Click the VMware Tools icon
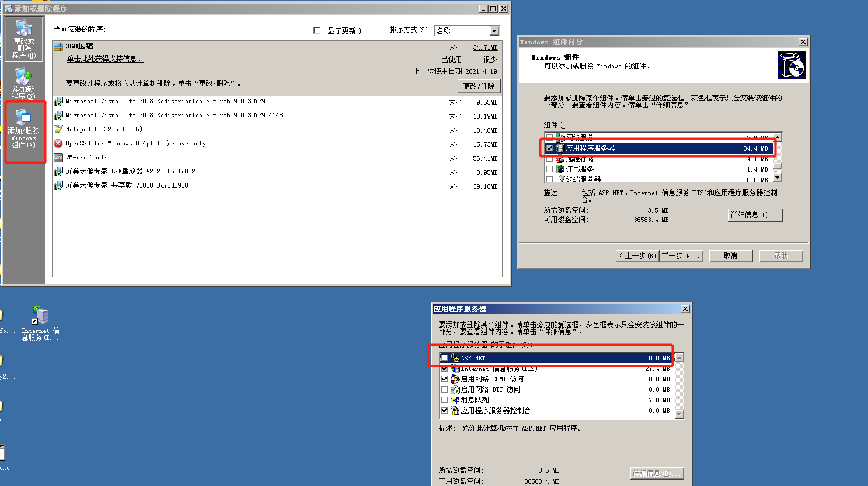Viewport: 868px width, 486px height. 58,158
